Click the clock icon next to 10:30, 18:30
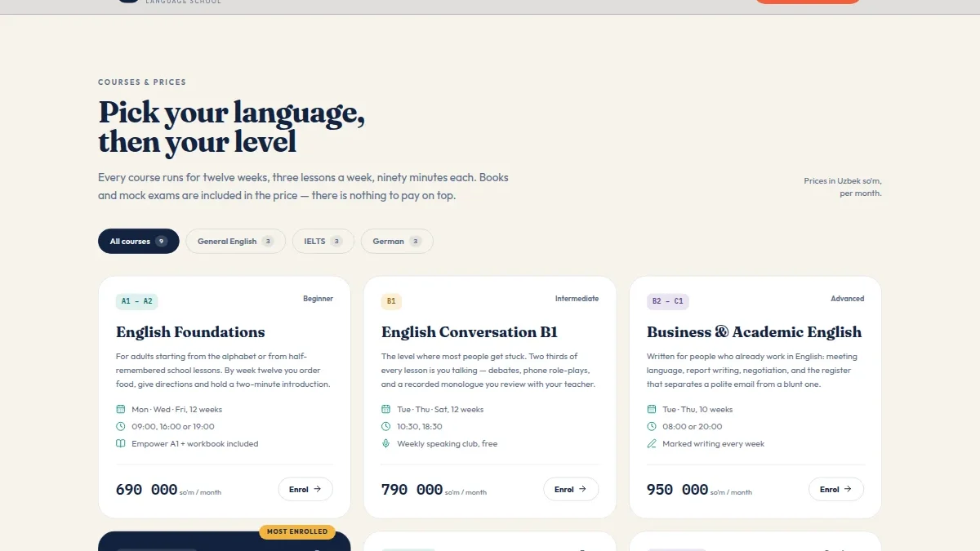Image resolution: width=980 pixels, height=551 pixels. click(x=386, y=426)
